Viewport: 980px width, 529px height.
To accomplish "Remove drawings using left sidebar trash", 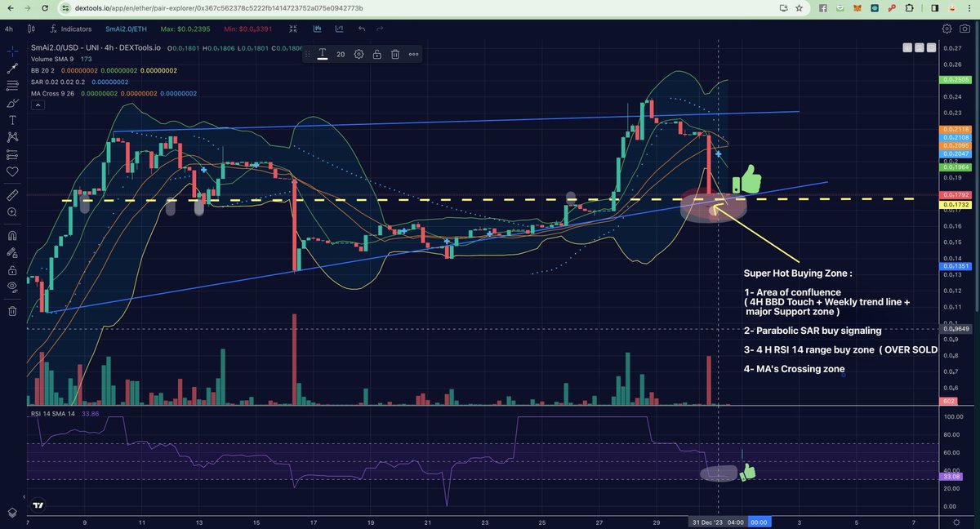I will tap(11, 310).
